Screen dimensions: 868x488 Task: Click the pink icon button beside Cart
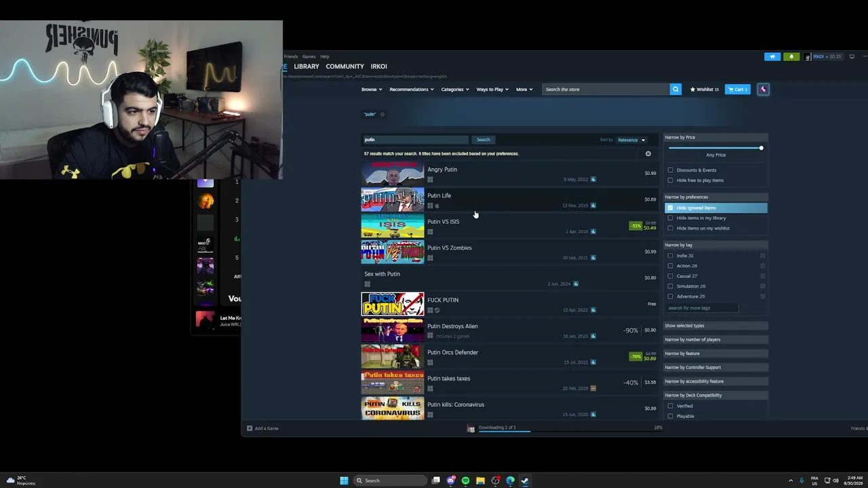pos(763,89)
